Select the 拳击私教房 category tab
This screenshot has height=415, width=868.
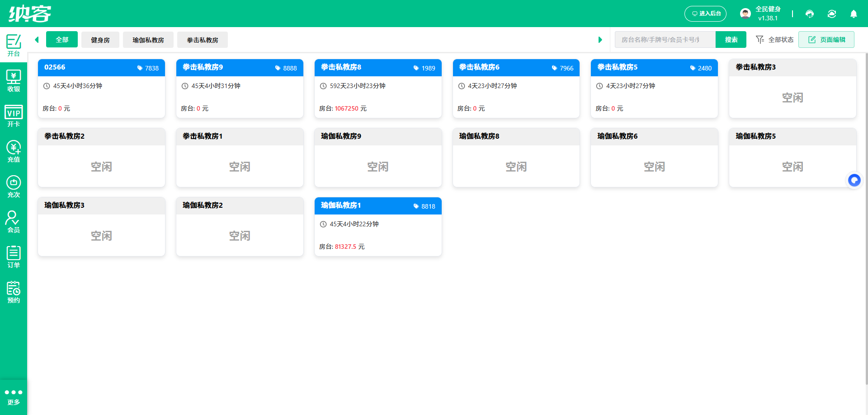(x=203, y=40)
